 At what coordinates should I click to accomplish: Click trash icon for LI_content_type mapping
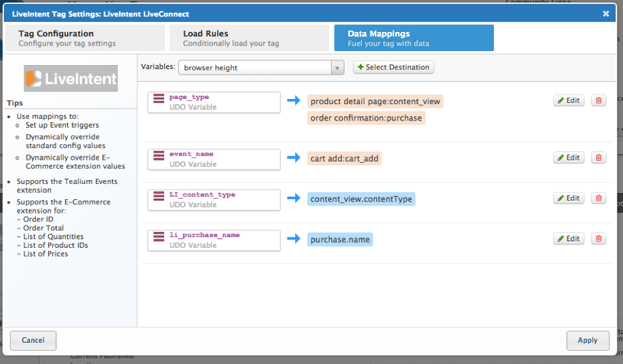coord(598,198)
